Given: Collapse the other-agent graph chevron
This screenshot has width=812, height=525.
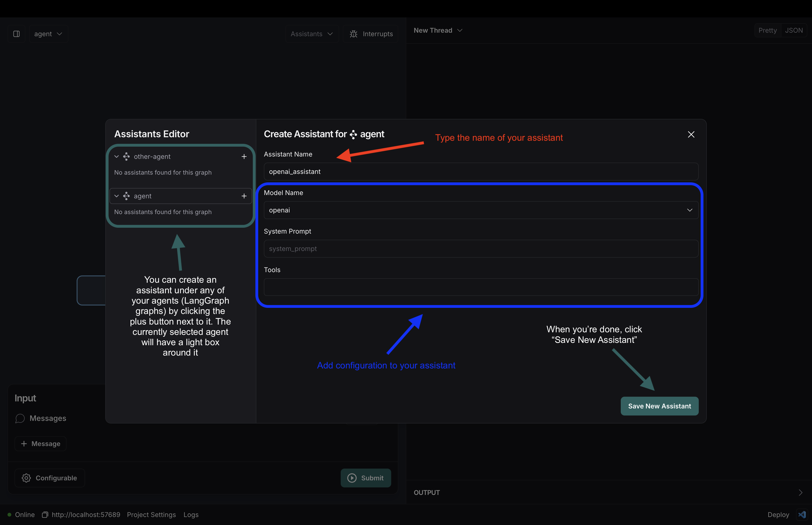Looking at the screenshot, I should [117, 157].
